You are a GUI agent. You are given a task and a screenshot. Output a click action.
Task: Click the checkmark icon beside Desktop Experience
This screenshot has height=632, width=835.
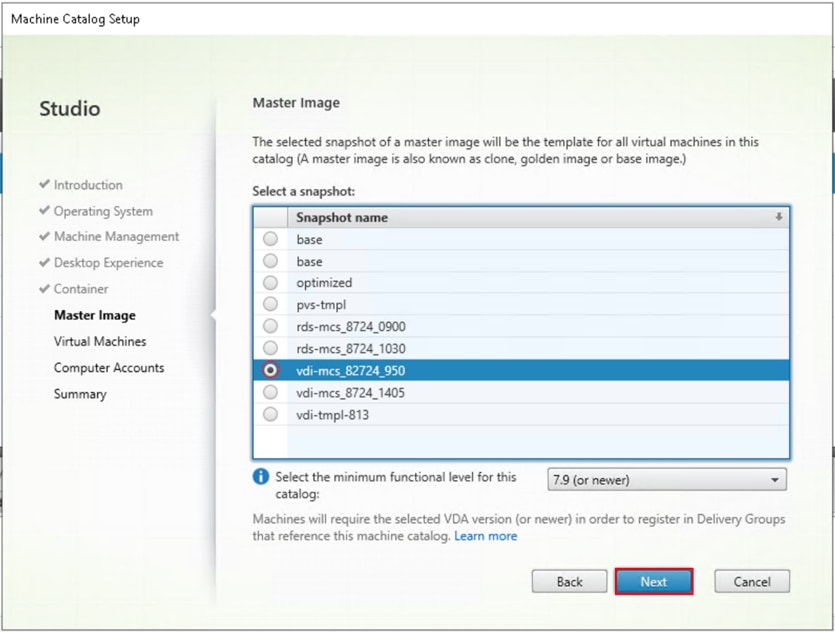click(x=45, y=262)
